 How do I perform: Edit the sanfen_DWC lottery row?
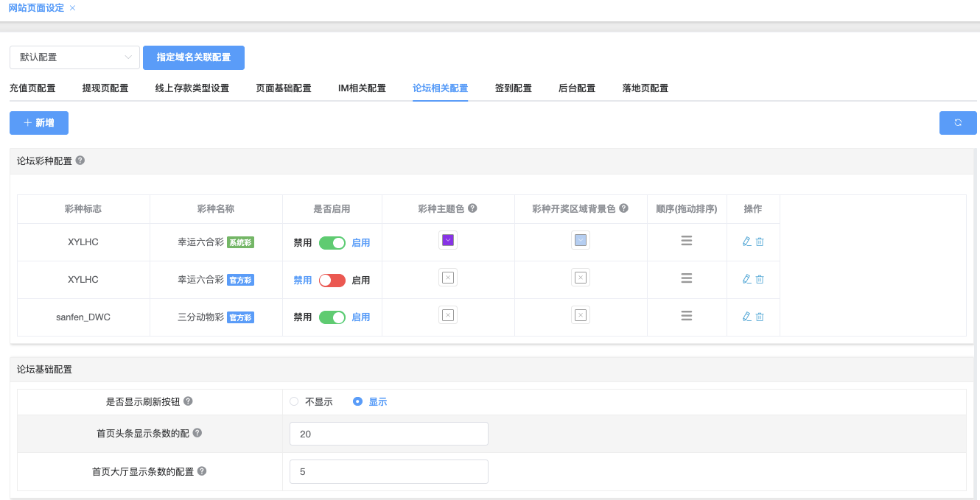pos(746,317)
